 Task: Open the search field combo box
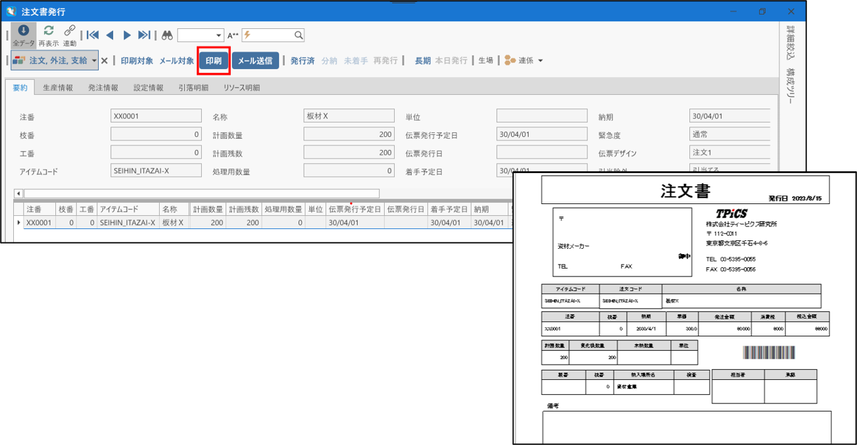[x=201, y=35]
